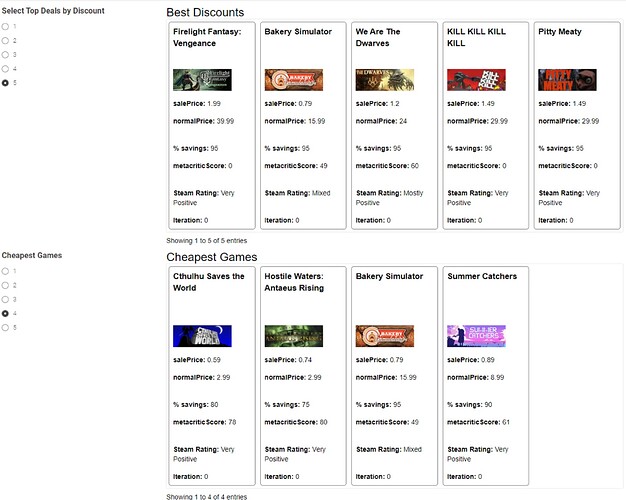Screen dimensions: 626x500
Task: Click Bakery Simulator title in Best Discounts
Action: tap(298, 32)
